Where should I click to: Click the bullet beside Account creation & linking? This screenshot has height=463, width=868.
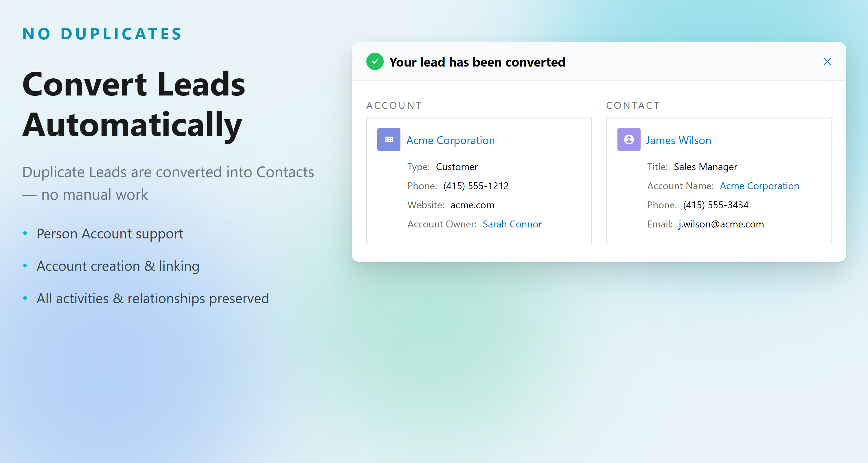[25, 266]
